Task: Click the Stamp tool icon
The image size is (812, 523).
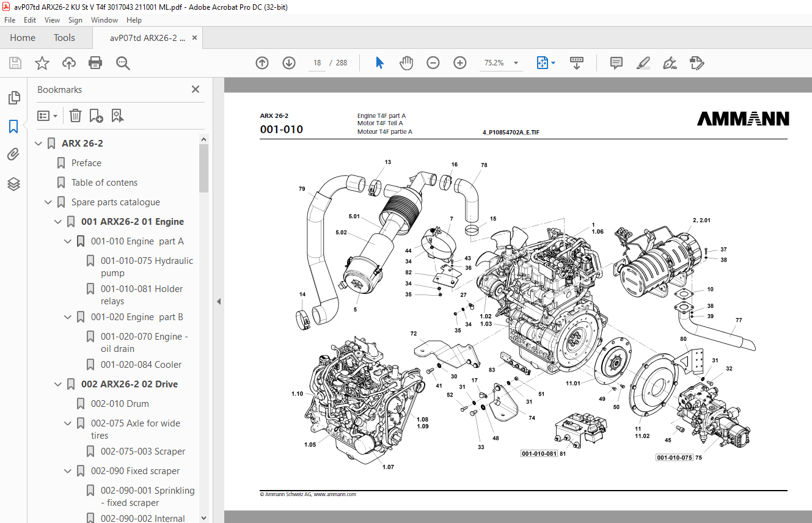Action: tap(697, 63)
